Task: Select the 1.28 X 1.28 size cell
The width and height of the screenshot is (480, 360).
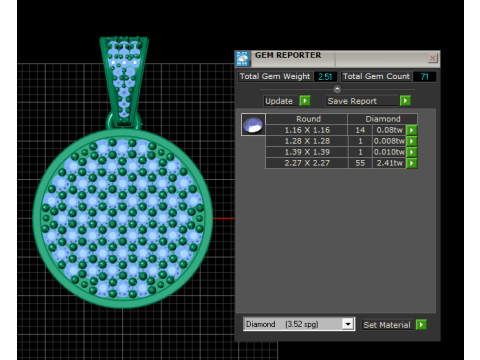Action: (307, 141)
